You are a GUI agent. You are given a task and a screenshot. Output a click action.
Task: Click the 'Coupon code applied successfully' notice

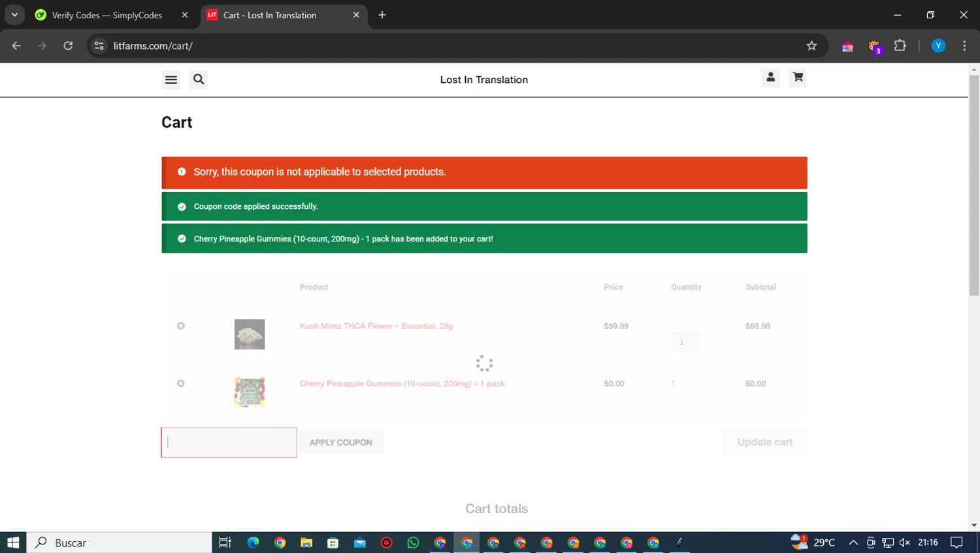(485, 206)
